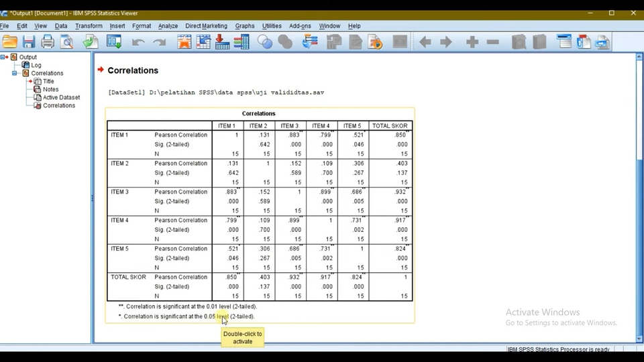The image size is (644, 362).
Task: Click the Go to Case icon
Action: pyautogui.click(x=203, y=42)
